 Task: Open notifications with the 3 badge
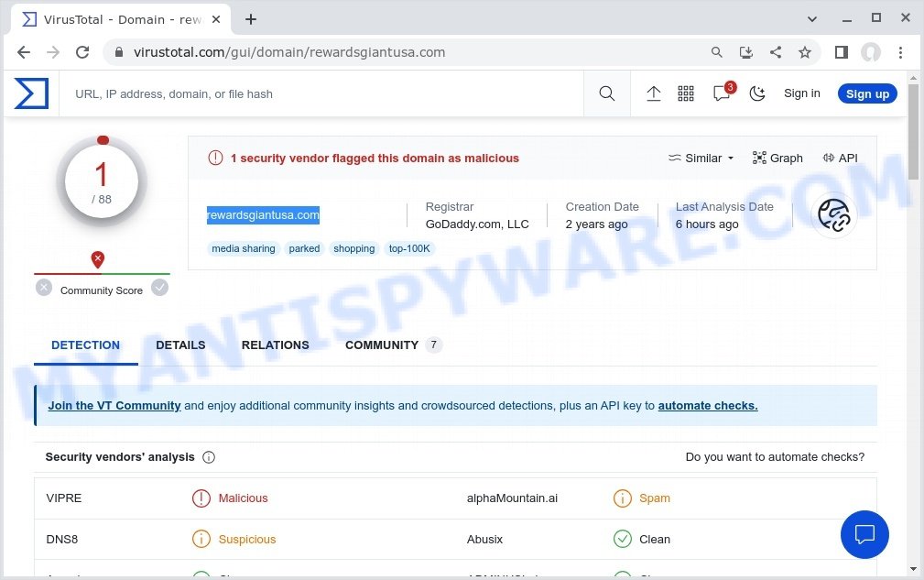coord(723,93)
